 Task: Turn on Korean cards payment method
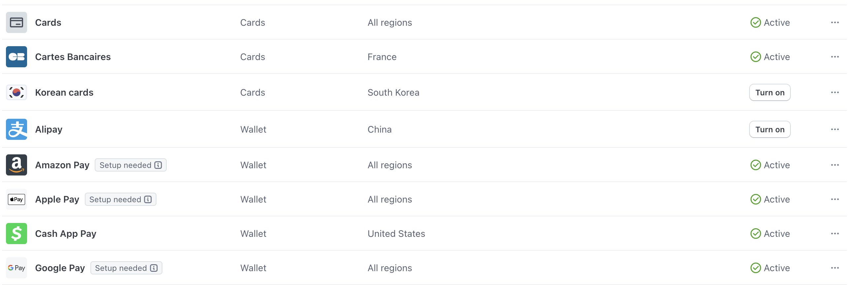[770, 92]
